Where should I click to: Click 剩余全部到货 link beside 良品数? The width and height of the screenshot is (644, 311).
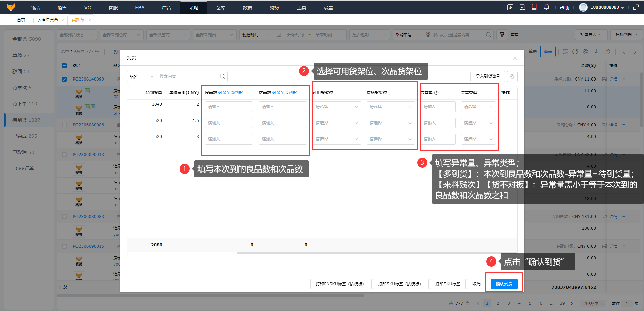pyautogui.click(x=230, y=93)
